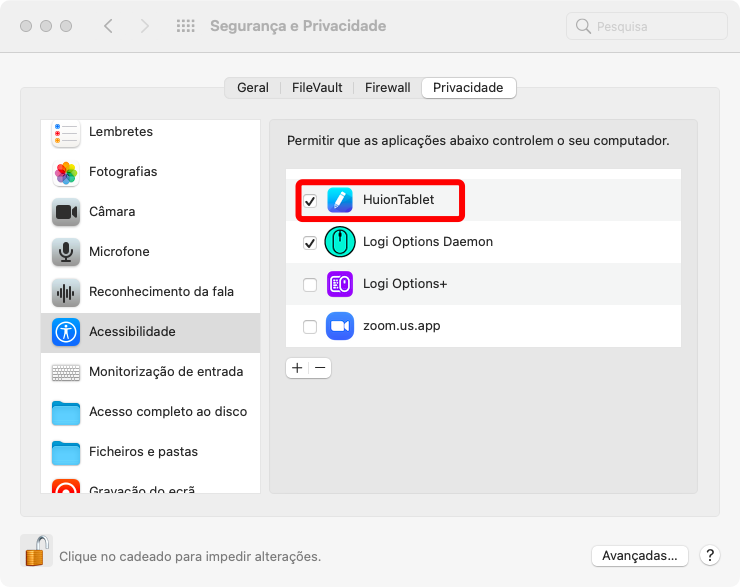This screenshot has width=740, height=587.
Task: Click the Avançadas button
Action: coord(639,555)
